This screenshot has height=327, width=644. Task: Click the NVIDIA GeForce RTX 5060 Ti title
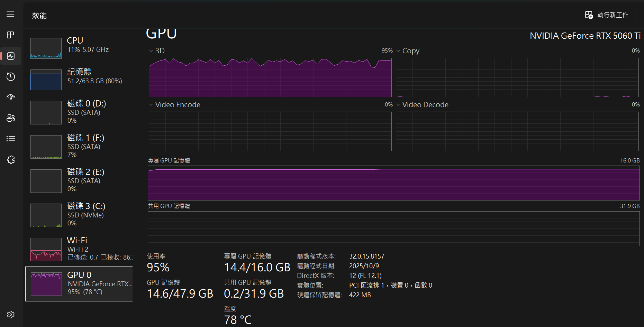[x=585, y=36]
